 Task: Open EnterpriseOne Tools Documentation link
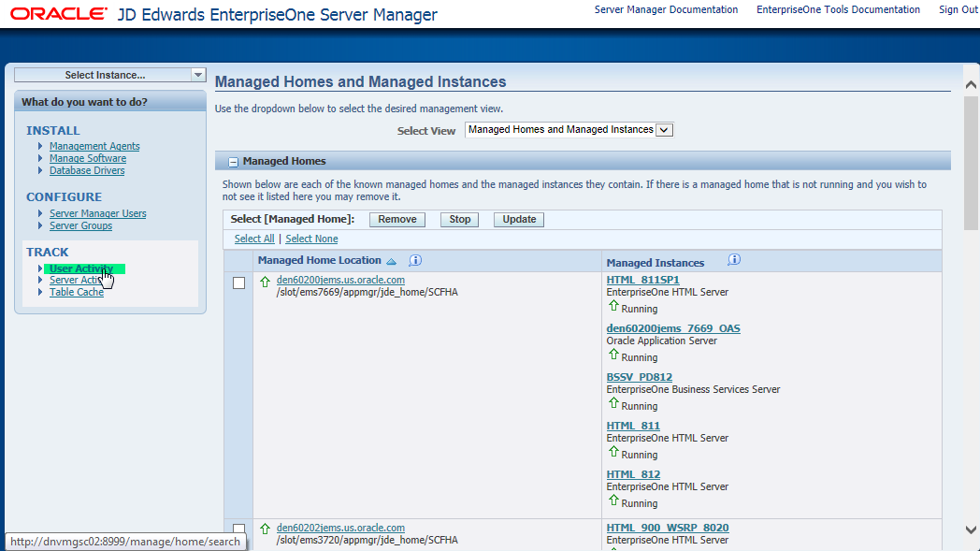pyautogui.click(x=838, y=9)
